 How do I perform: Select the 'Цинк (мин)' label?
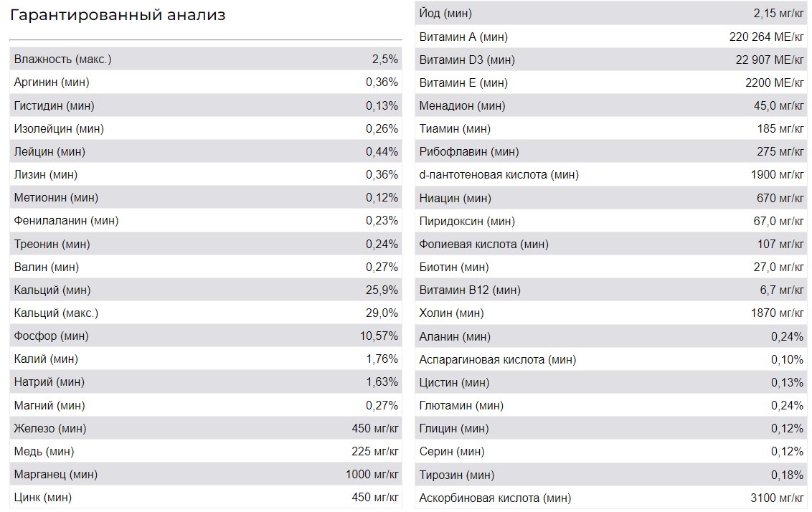(x=43, y=498)
